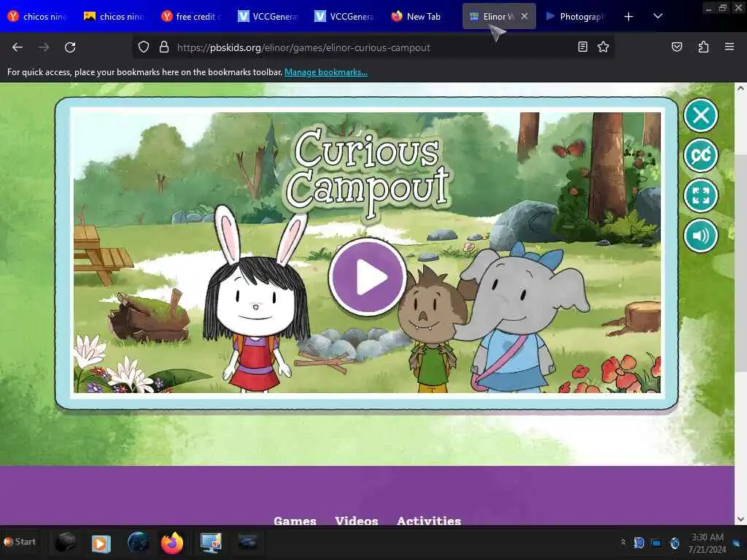Open the Videos navigation link
The image size is (747, 560).
point(356,520)
